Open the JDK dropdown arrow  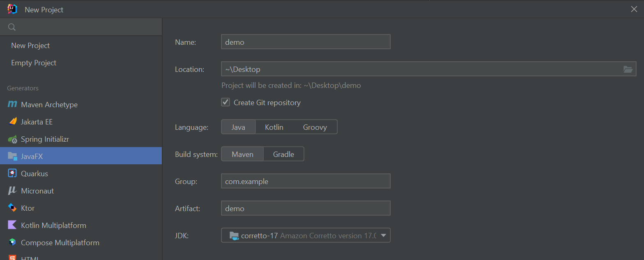pyautogui.click(x=384, y=235)
